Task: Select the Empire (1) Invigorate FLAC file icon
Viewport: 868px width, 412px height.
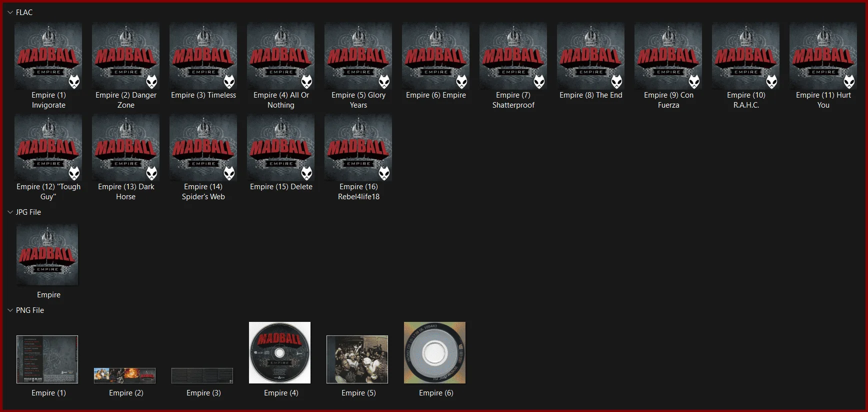Action: (48, 56)
